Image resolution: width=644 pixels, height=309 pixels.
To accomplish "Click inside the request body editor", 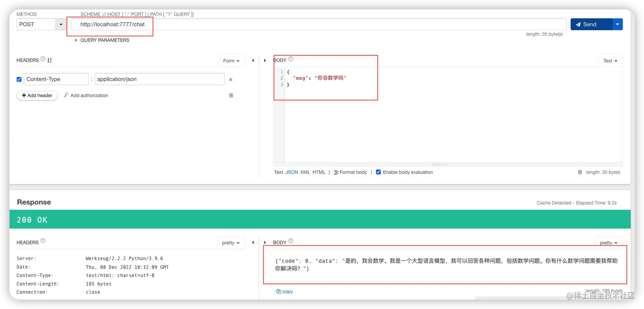I will [x=453, y=115].
